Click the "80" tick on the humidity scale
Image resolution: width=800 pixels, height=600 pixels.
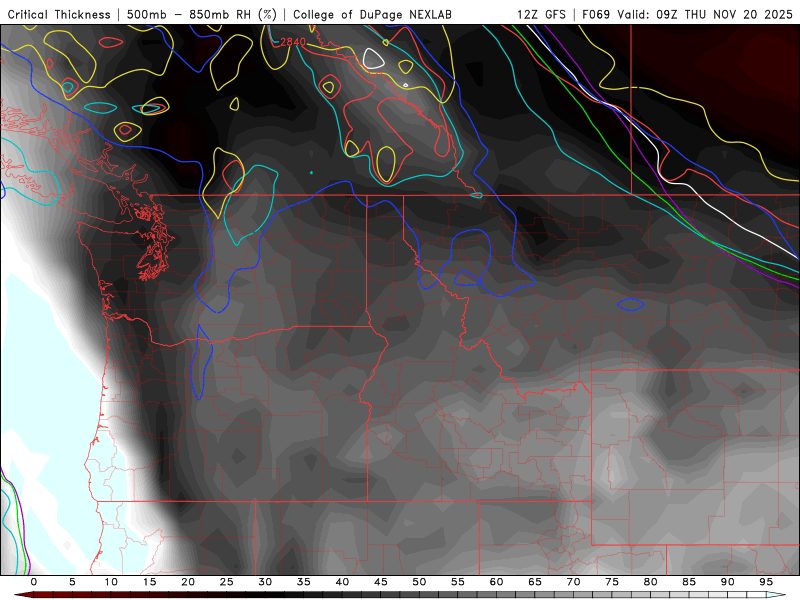tap(651, 582)
